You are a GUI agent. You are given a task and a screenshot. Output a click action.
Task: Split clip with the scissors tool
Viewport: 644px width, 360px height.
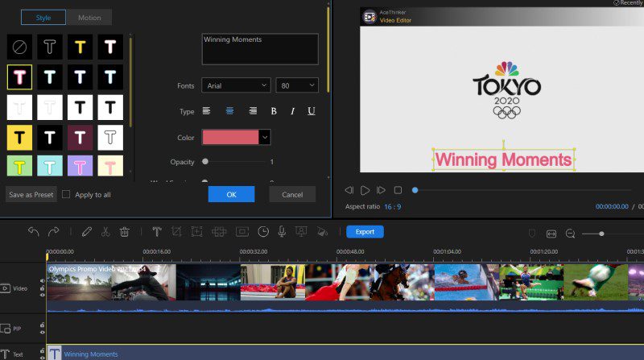[x=105, y=232]
